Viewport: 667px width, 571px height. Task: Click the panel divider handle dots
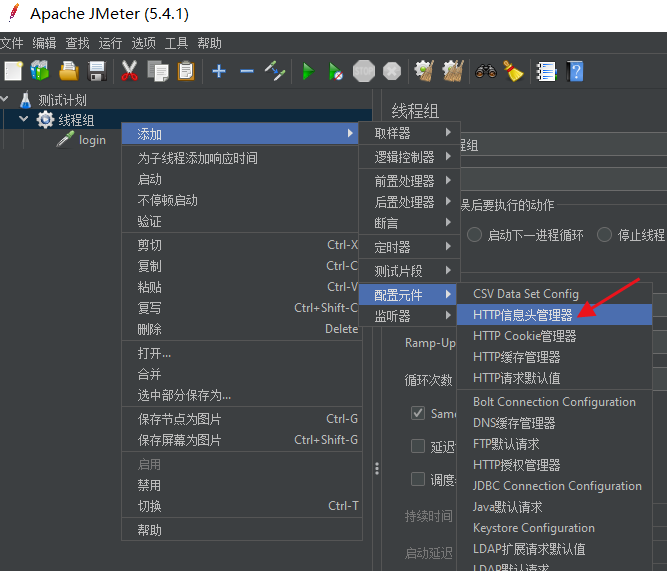coord(377,468)
